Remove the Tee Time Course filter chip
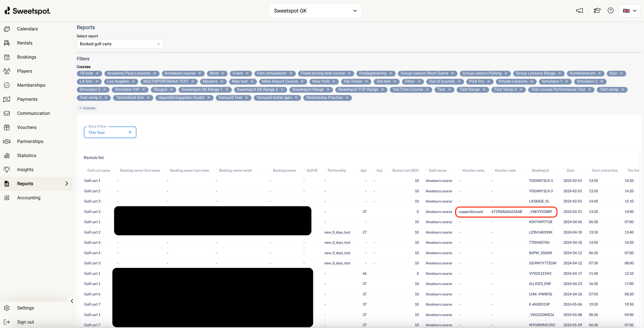Viewport: 644px width, 328px height. click(427, 90)
